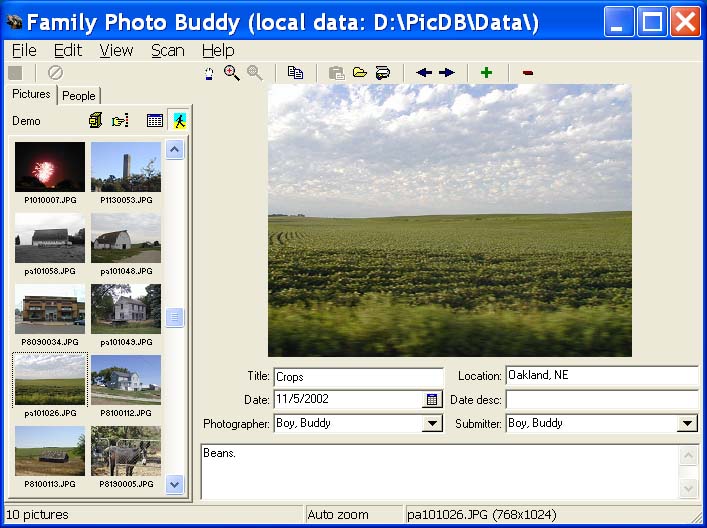
Task: Open the Date calendar picker
Action: pyautogui.click(x=432, y=400)
